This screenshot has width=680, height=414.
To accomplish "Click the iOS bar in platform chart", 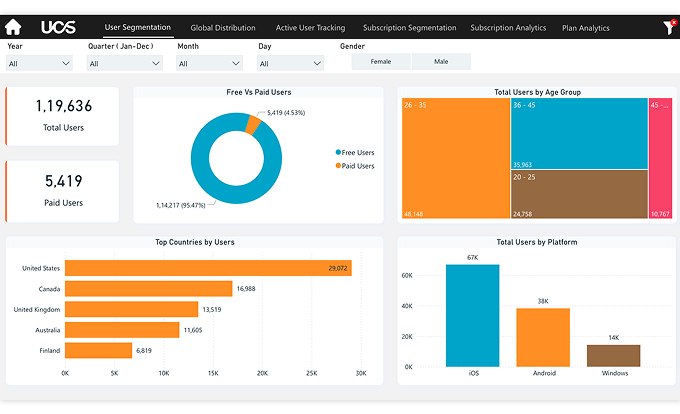I will point(472,318).
